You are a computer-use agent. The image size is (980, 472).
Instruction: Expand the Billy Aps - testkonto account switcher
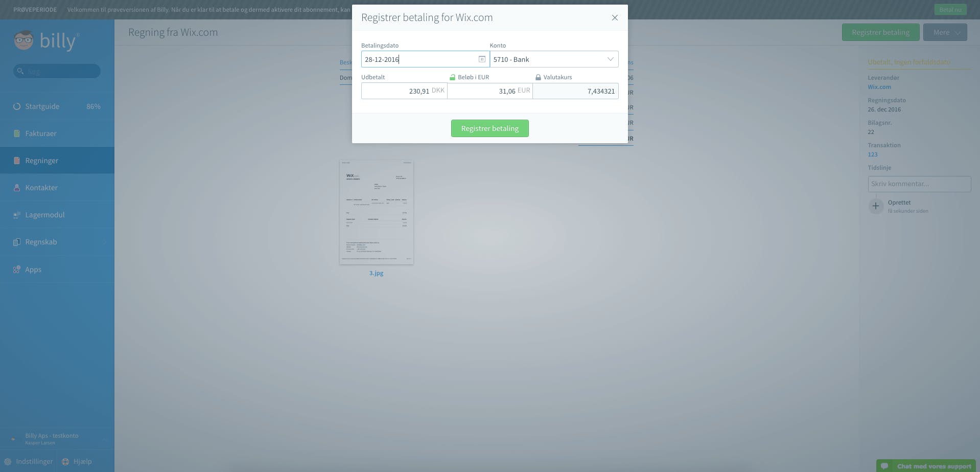57,439
